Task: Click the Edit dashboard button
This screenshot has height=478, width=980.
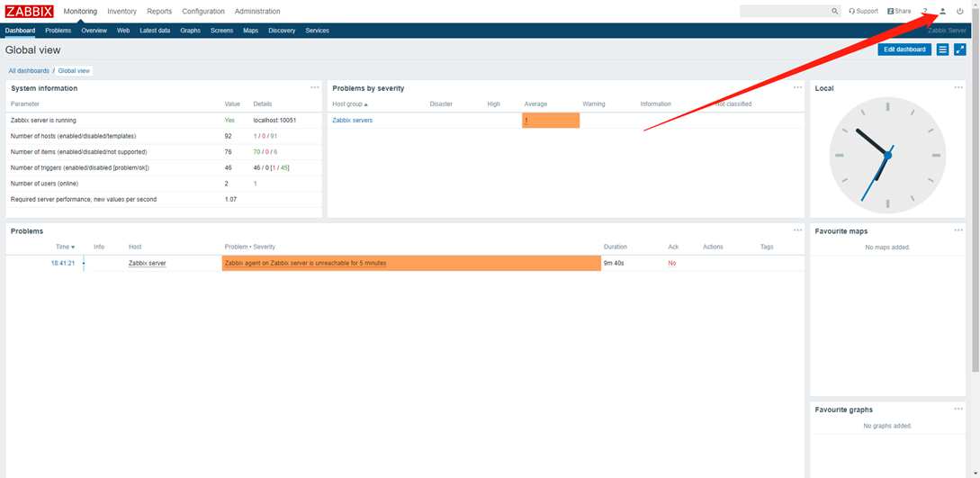Action: coord(904,50)
